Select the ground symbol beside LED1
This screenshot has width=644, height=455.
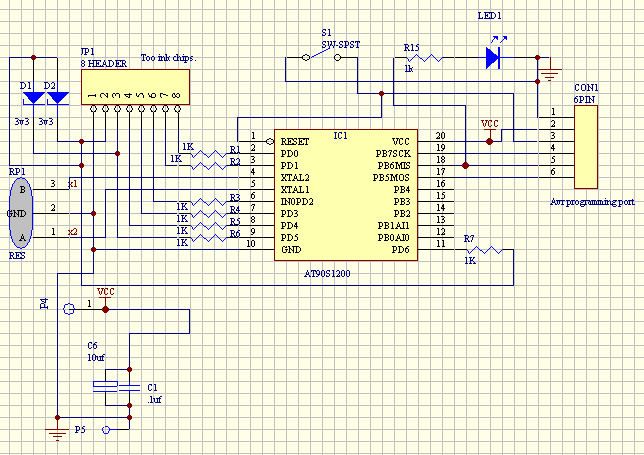548,76
